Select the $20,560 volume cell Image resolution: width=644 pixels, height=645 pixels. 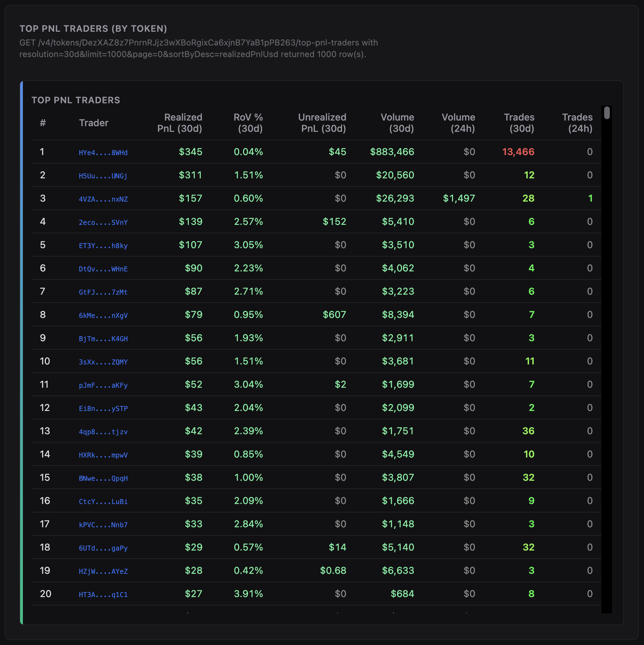(x=395, y=175)
